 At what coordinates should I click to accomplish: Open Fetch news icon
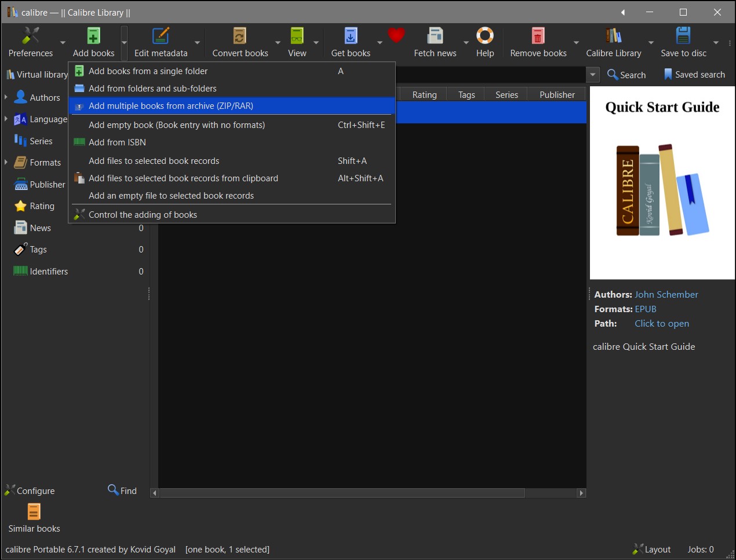[435, 36]
